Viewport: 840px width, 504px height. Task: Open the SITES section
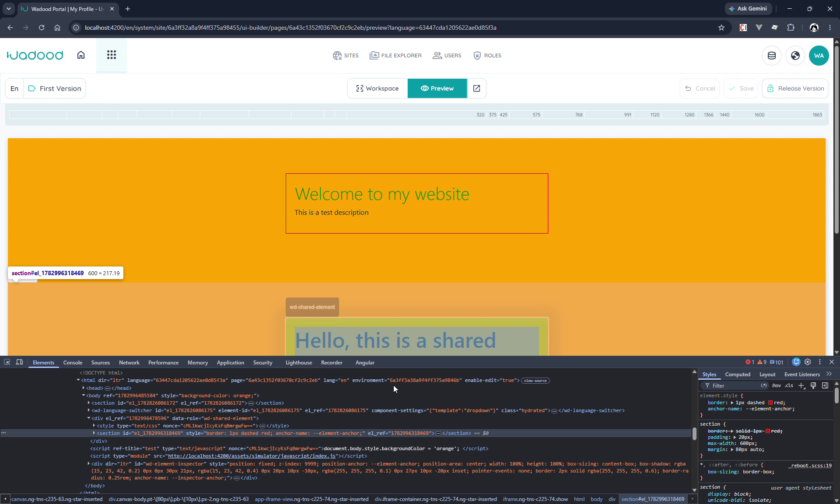346,56
